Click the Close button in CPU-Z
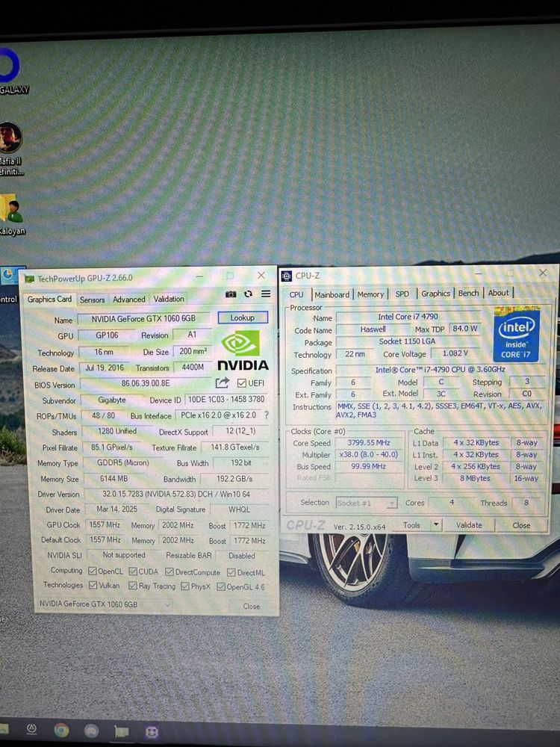 (521, 525)
